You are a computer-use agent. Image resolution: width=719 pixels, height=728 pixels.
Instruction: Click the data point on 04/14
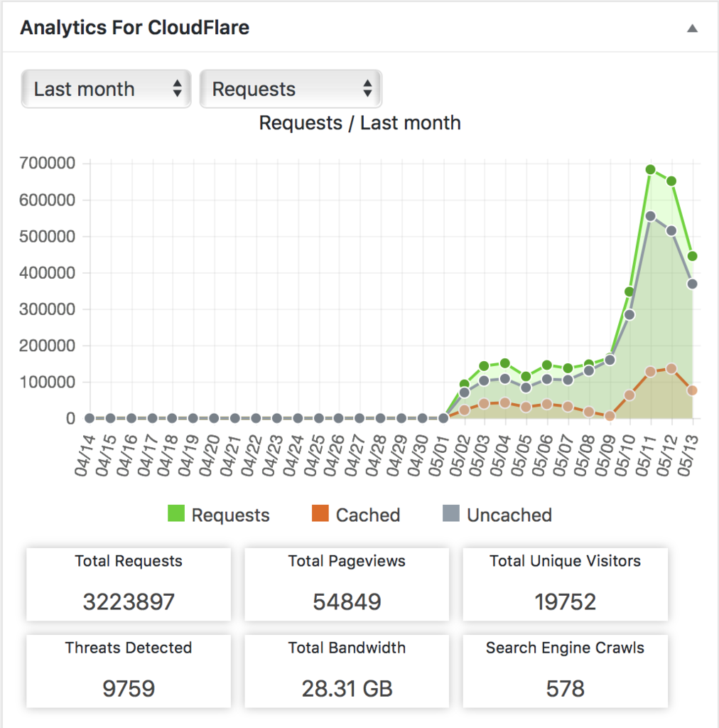90,418
